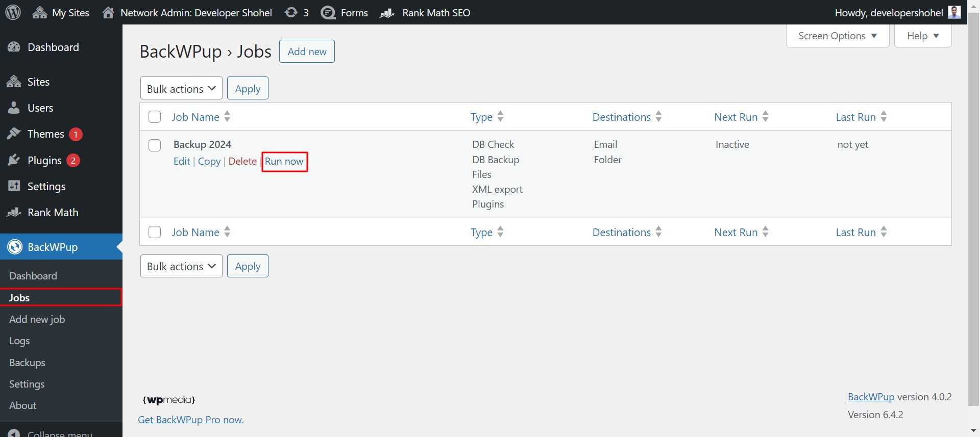Click the Users icon in sidebar
980x437 pixels.
14,108
